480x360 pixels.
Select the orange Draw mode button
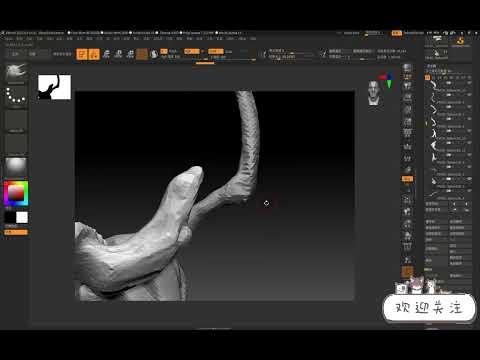tap(94, 54)
